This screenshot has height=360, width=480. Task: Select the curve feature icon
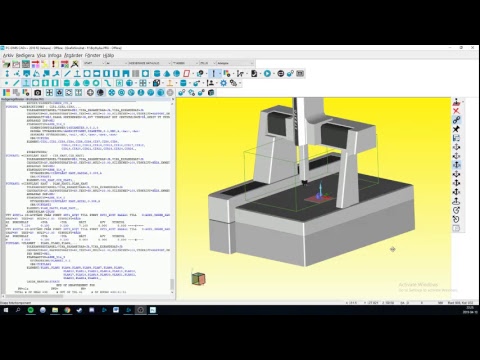point(107,83)
